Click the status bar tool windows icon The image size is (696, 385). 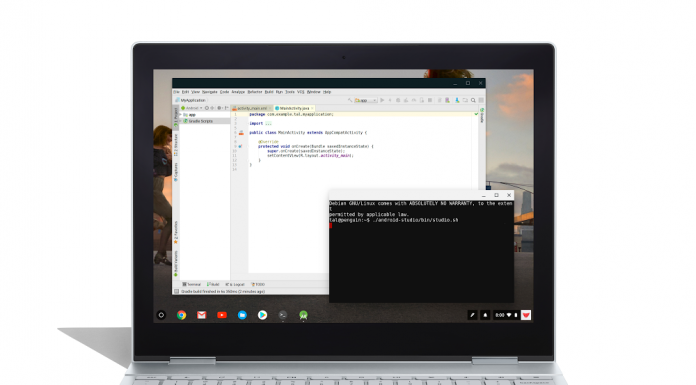176,291
